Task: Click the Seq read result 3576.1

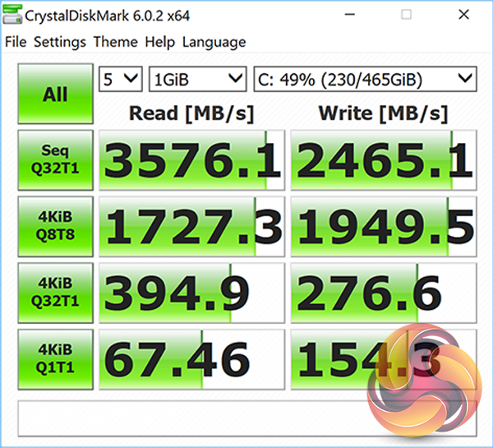Action: pyautogui.click(x=191, y=160)
